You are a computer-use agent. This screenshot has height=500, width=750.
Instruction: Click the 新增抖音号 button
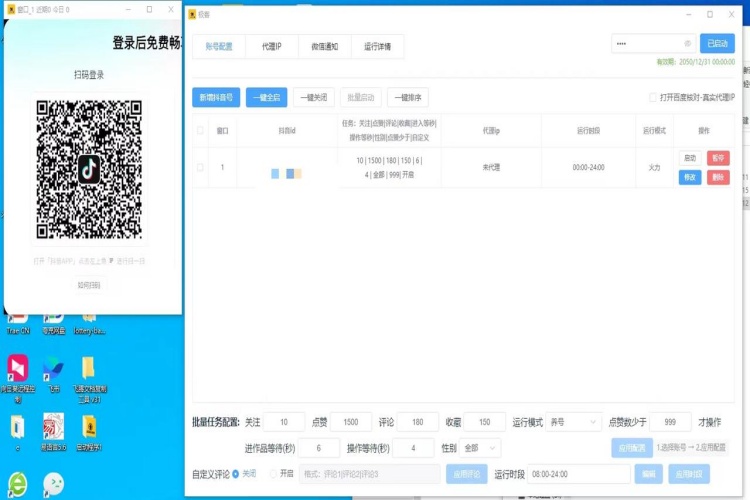point(216,98)
